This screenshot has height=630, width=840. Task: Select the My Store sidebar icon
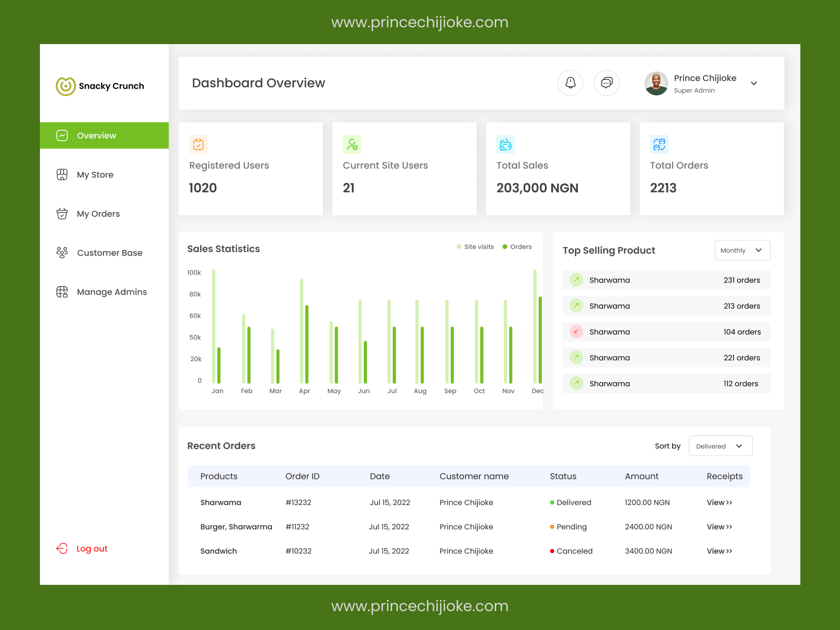62,174
